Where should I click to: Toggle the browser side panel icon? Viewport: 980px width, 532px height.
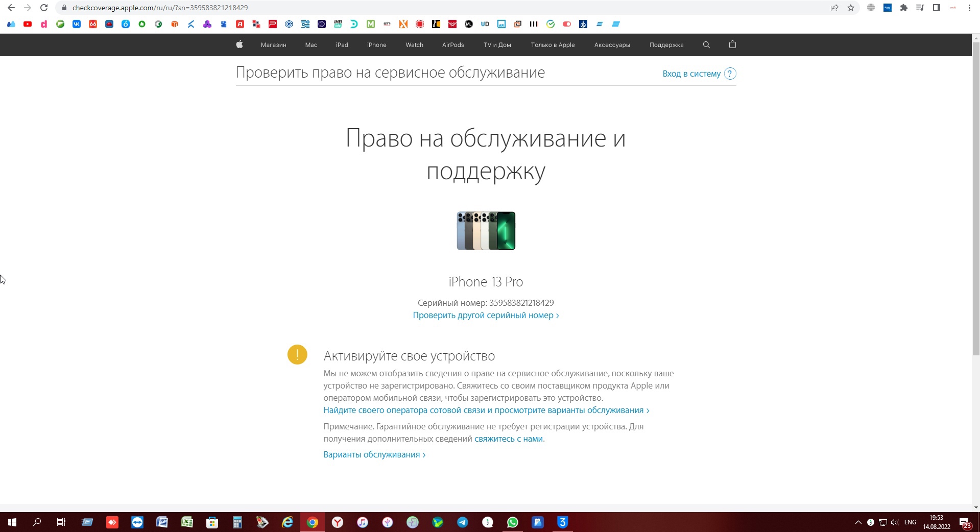click(937, 8)
